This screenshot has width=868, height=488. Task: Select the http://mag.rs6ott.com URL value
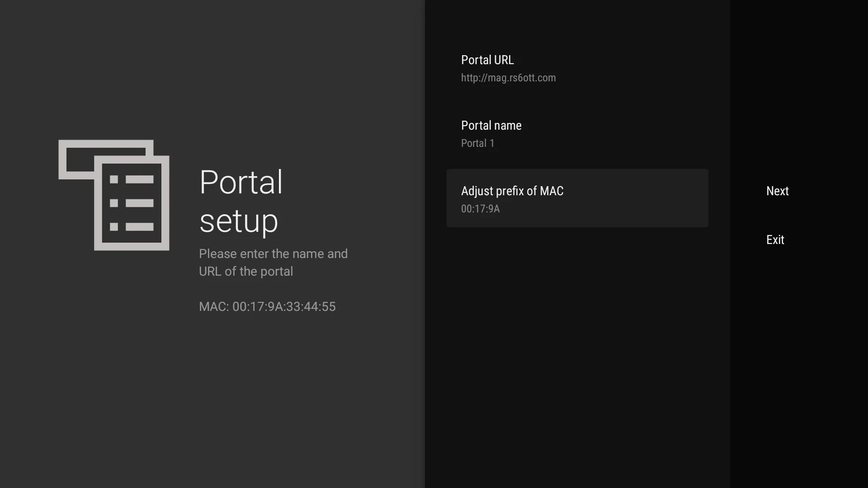[508, 78]
